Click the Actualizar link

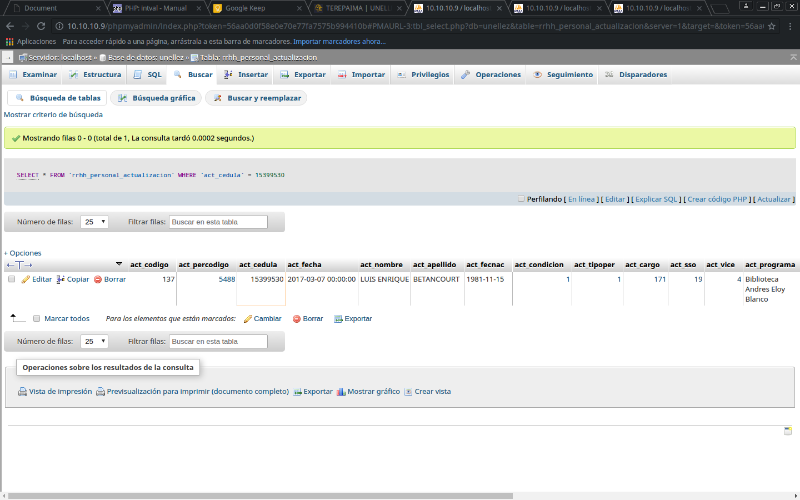click(773, 199)
